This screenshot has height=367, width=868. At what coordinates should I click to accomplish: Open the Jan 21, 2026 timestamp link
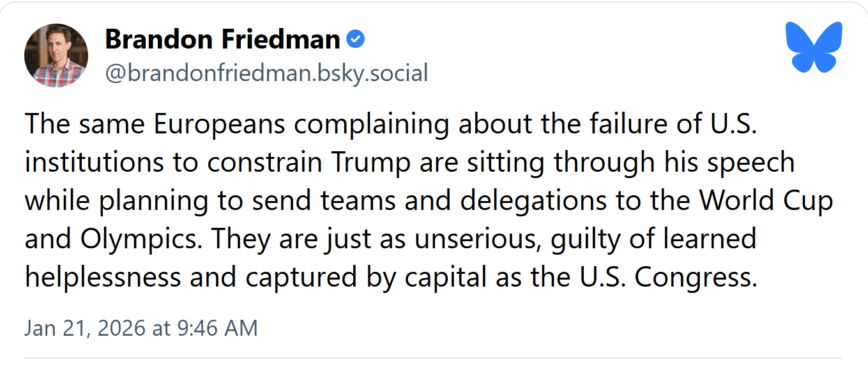pos(141,328)
